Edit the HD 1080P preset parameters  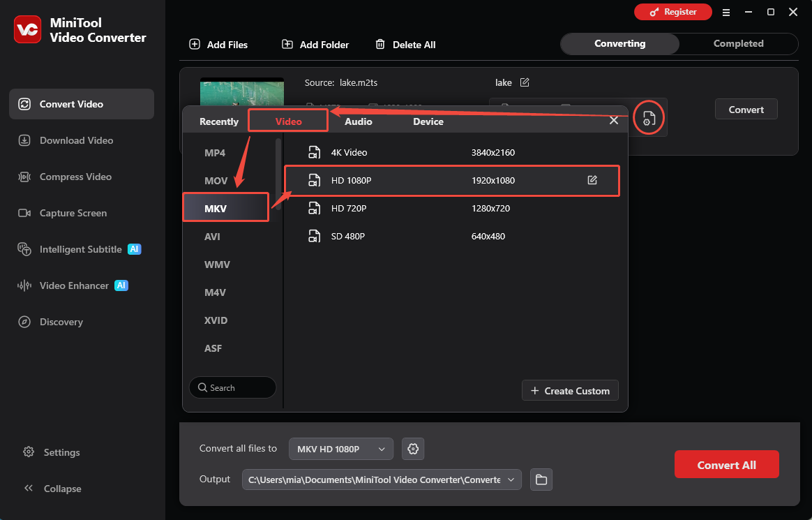(x=592, y=180)
